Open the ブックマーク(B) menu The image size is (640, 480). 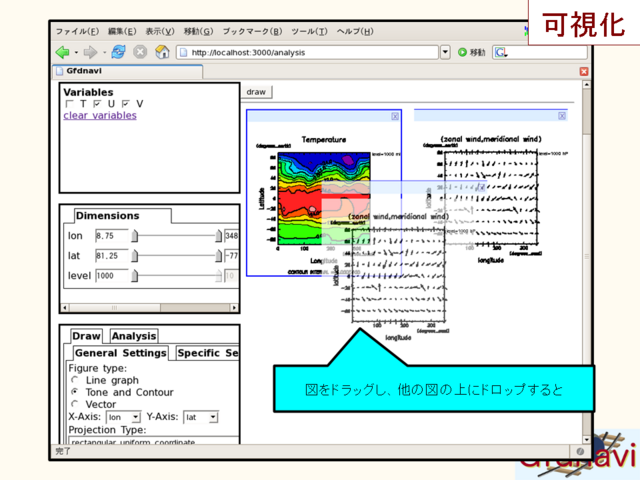point(252,31)
